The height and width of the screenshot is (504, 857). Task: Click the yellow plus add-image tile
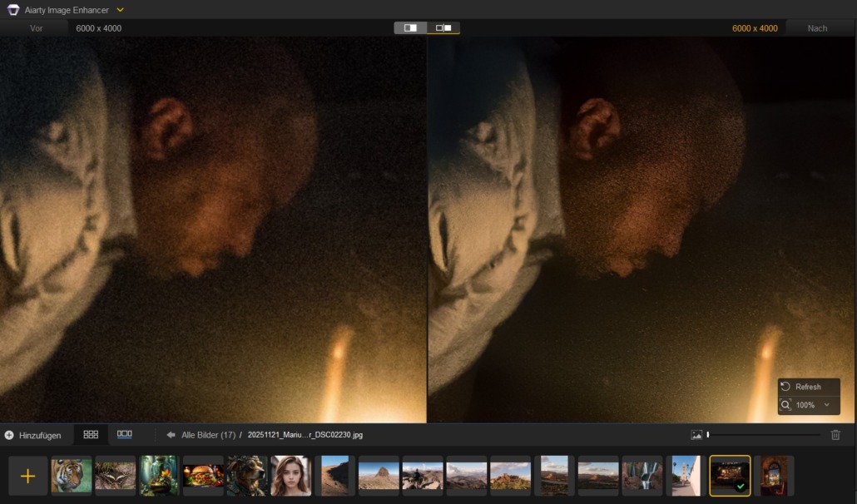[28, 476]
